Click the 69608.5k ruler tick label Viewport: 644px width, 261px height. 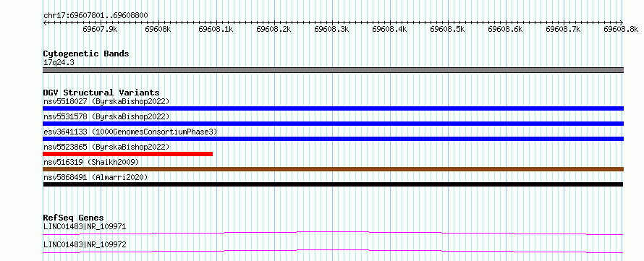point(448,29)
